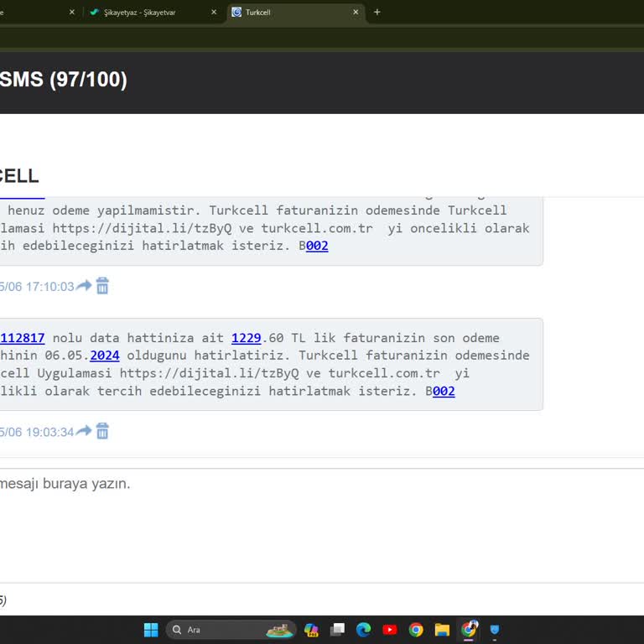Delete the message sent at 17:10:03
Screen dimensions: 644x644
pos(102,286)
